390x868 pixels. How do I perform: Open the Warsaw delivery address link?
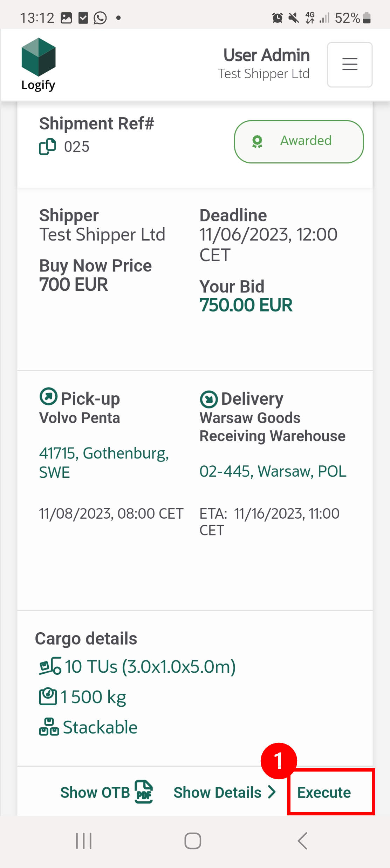273,471
